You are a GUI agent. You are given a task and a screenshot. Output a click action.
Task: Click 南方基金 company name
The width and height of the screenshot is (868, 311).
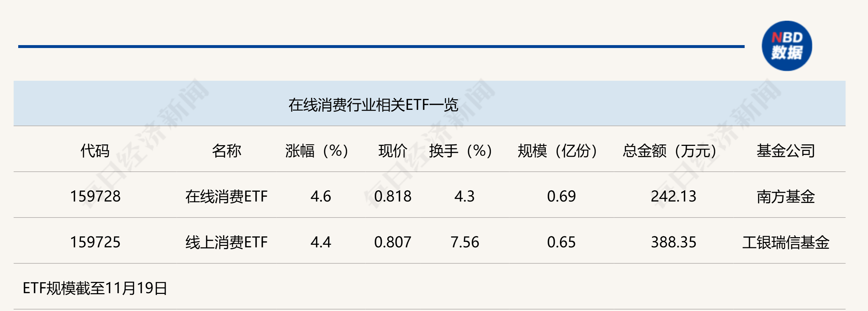(786, 196)
